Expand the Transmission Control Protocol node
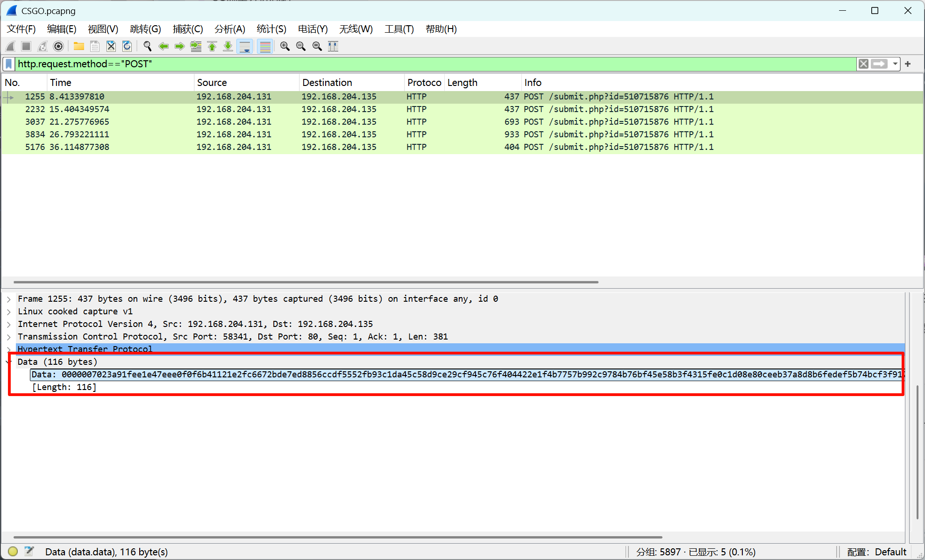This screenshot has height=560, width=925. point(9,337)
